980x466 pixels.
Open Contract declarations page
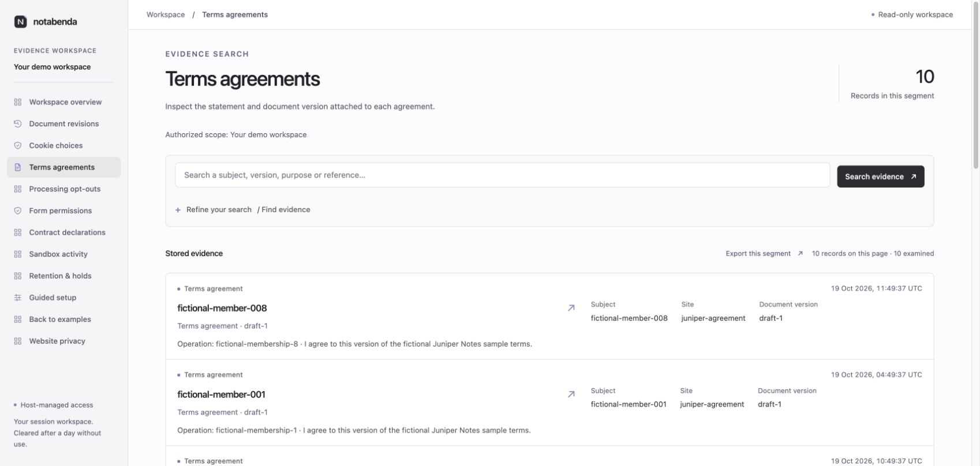point(63,232)
